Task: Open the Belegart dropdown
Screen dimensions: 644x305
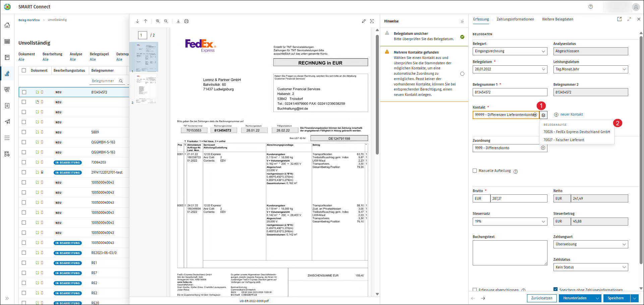Action: click(510, 51)
